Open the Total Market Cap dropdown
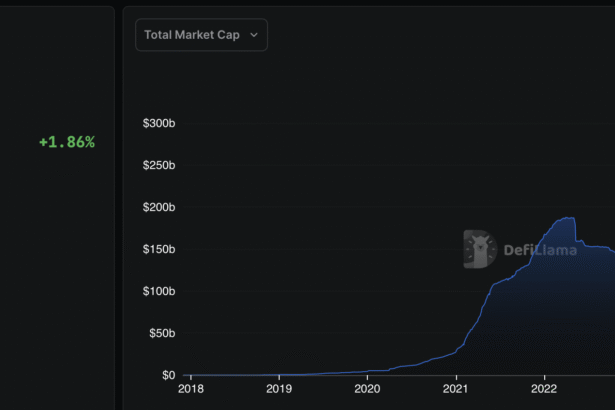The height and width of the screenshot is (410, 615). [201, 35]
